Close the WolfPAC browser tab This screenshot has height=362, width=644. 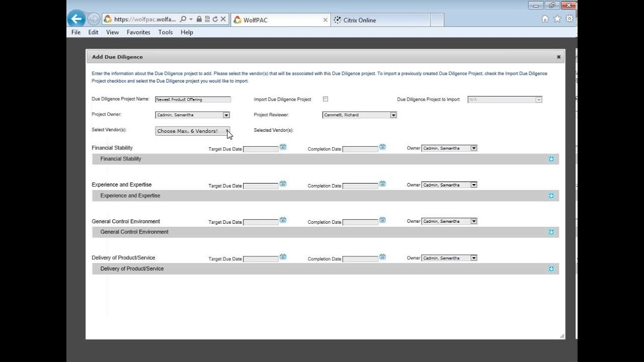tap(325, 20)
